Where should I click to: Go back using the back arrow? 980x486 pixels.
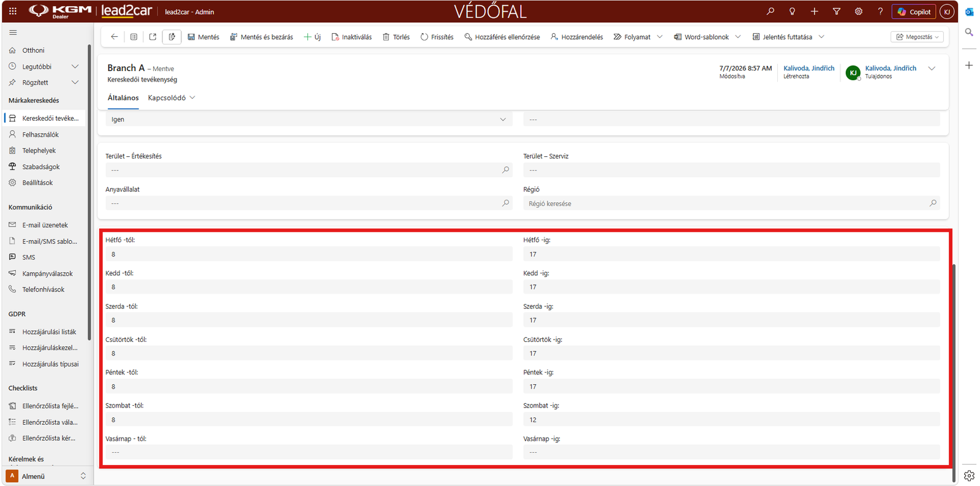click(x=115, y=37)
